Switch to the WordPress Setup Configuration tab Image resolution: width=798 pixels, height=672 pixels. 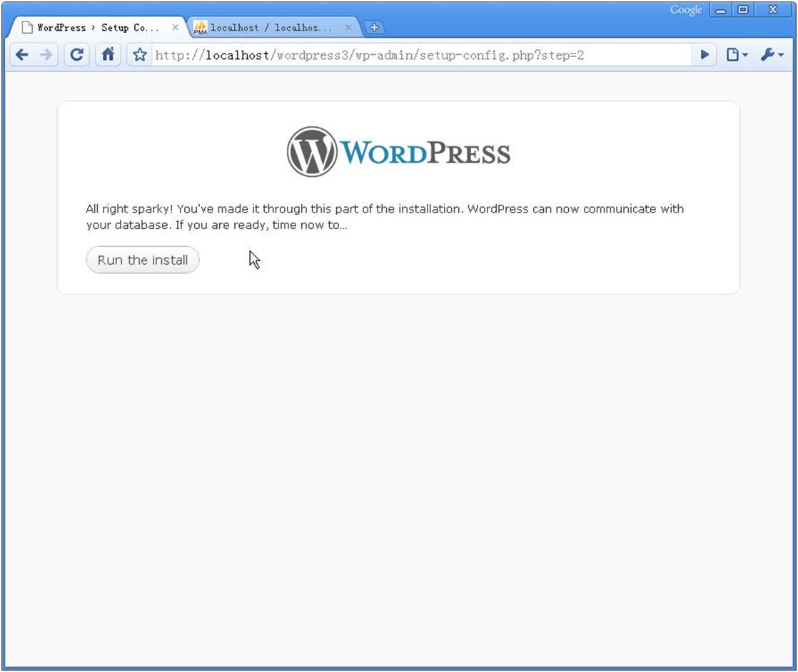click(x=96, y=28)
